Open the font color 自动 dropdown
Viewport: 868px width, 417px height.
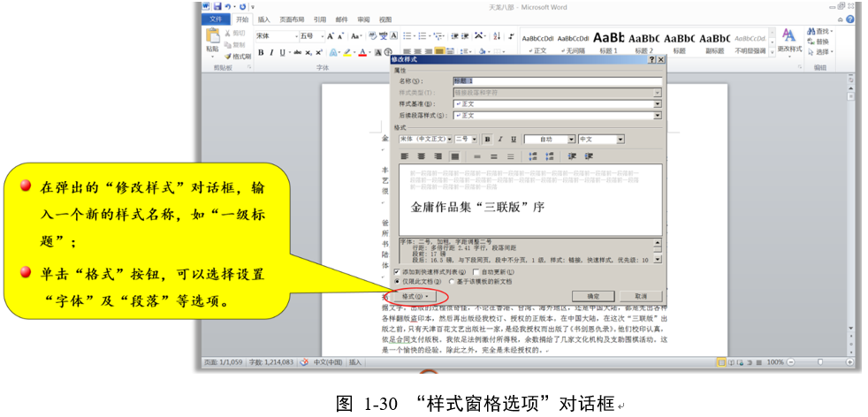[572, 140]
